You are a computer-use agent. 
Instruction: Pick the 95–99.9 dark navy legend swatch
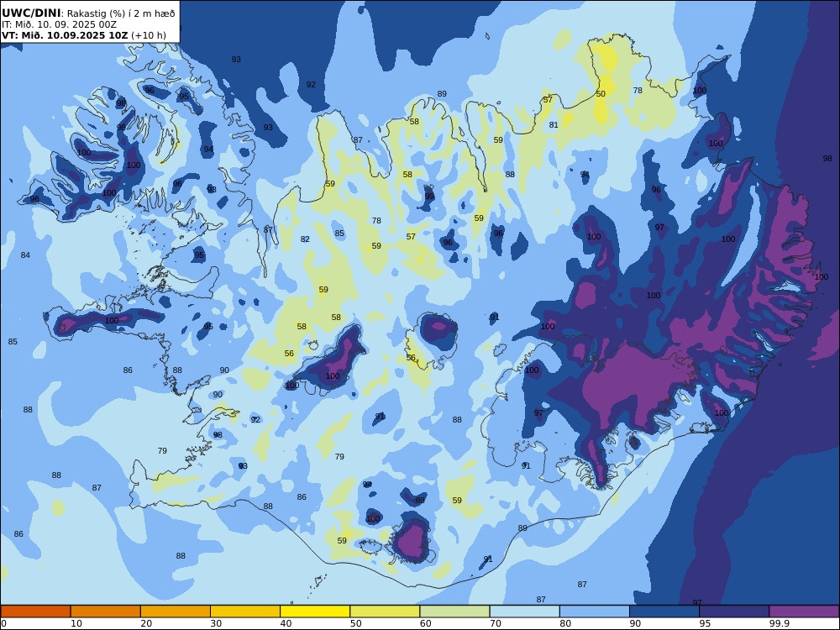coord(734,612)
